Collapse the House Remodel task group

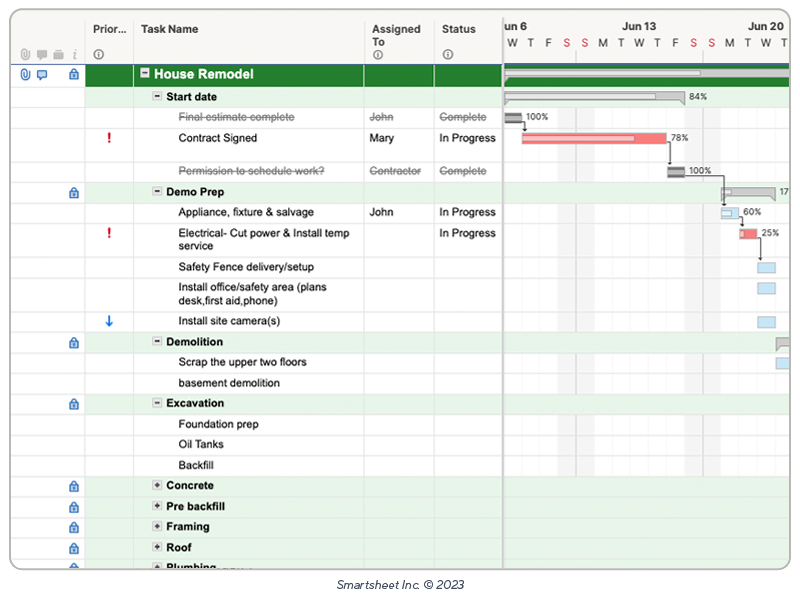point(145,74)
